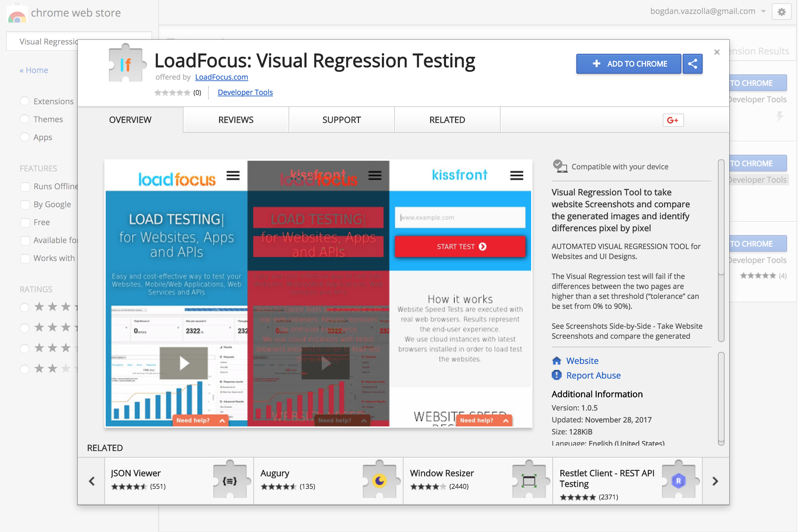Click the hamburger menu beside loadfocus logo
The image size is (807, 532).
click(x=233, y=175)
